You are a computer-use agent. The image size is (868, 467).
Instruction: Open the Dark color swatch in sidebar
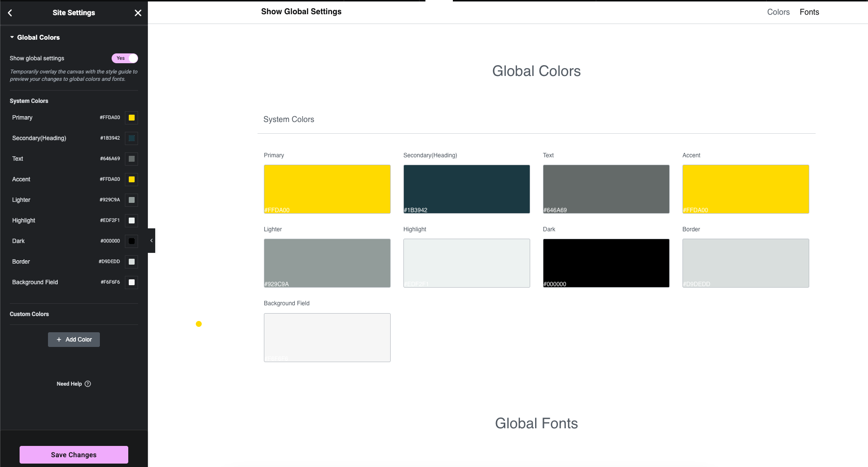132,241
